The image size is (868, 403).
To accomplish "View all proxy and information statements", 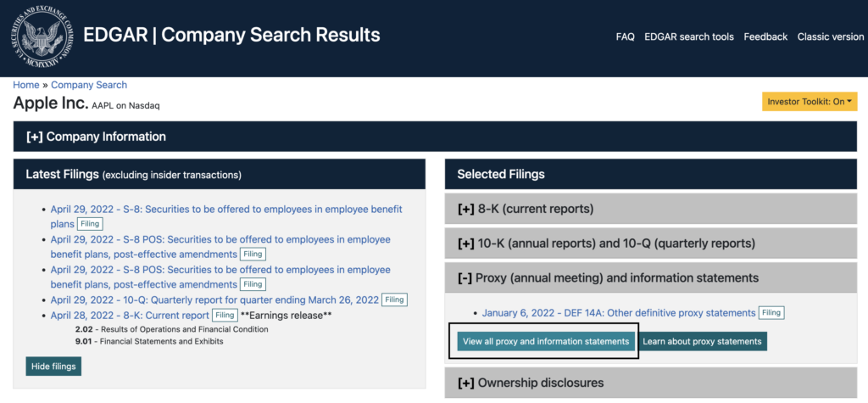I will click(x=546, y=341).
